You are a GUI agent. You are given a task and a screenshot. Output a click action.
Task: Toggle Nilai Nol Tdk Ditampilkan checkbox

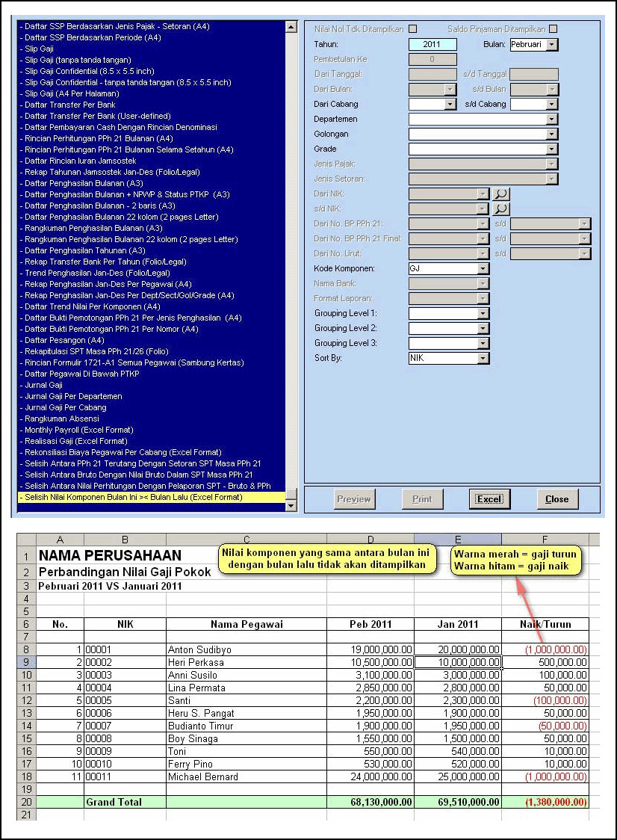pos(413,29)
